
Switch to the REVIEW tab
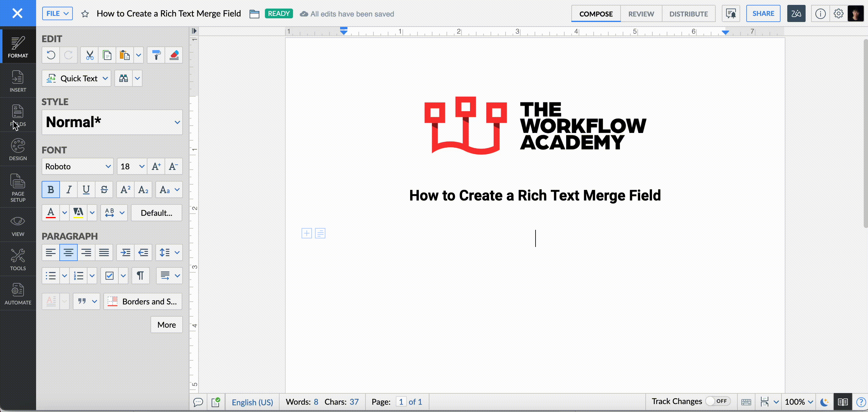tap(641, 14)
